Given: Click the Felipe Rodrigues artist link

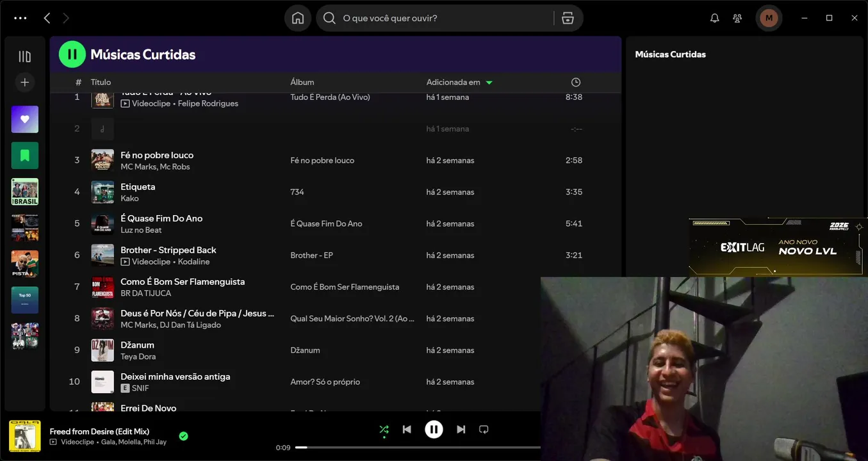Looking at the screenshot, I should coord(208,104).
